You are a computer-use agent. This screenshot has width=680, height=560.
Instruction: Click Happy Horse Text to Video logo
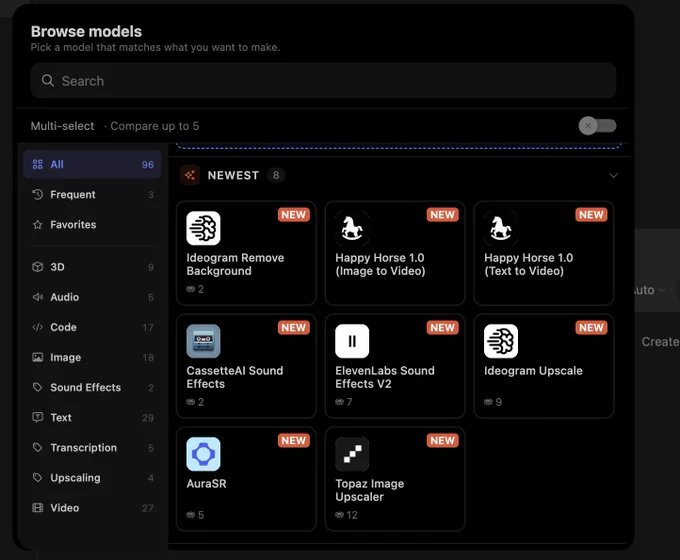click(501, 228)
